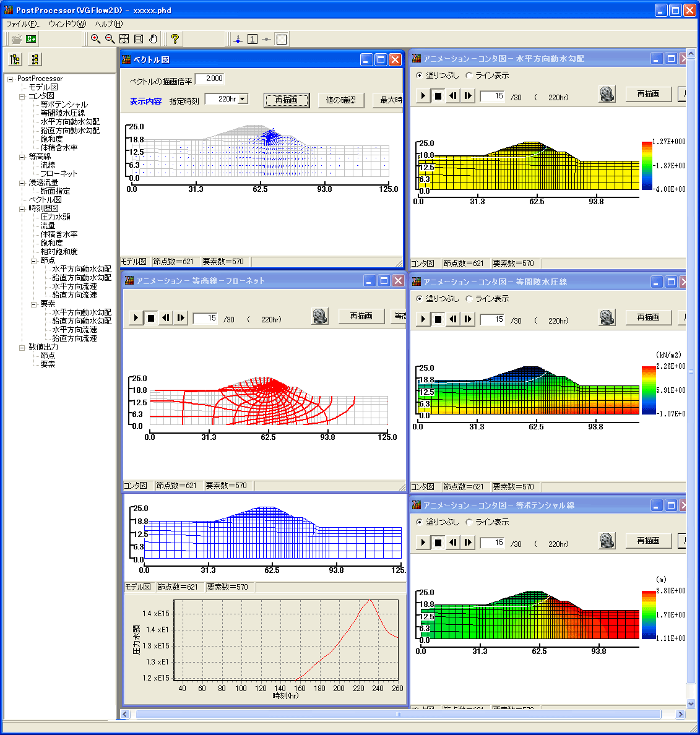Viewport: 700px width, 735px height.
Task: Play animation in 等ポテンシャル線 window
Action: point(423,543)
